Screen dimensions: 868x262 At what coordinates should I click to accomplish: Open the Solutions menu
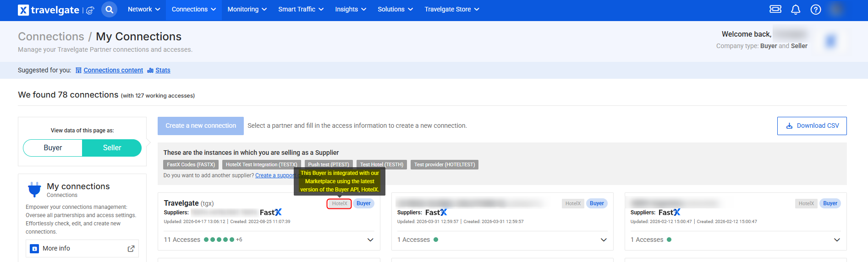click(395, 9)
